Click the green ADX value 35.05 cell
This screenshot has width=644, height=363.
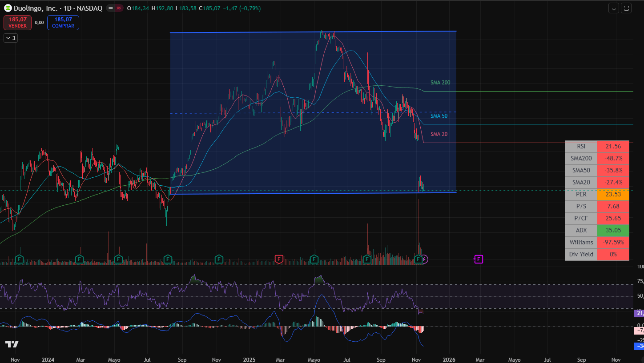tap(613, 231)
